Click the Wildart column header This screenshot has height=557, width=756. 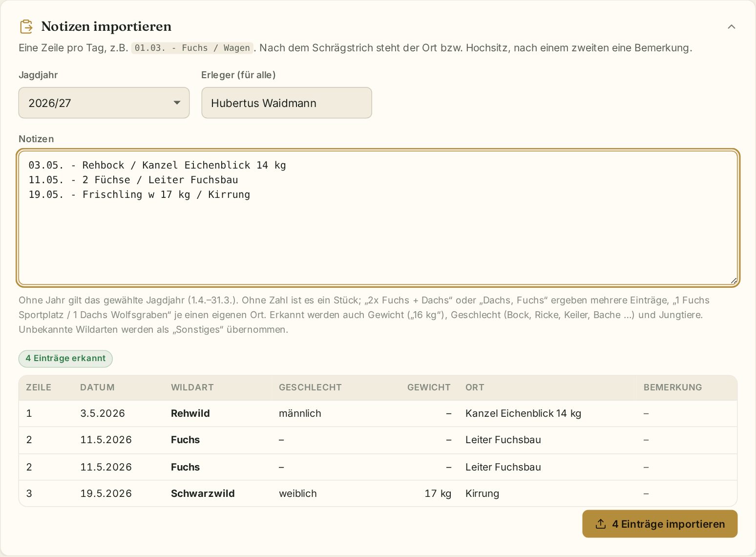192,387
